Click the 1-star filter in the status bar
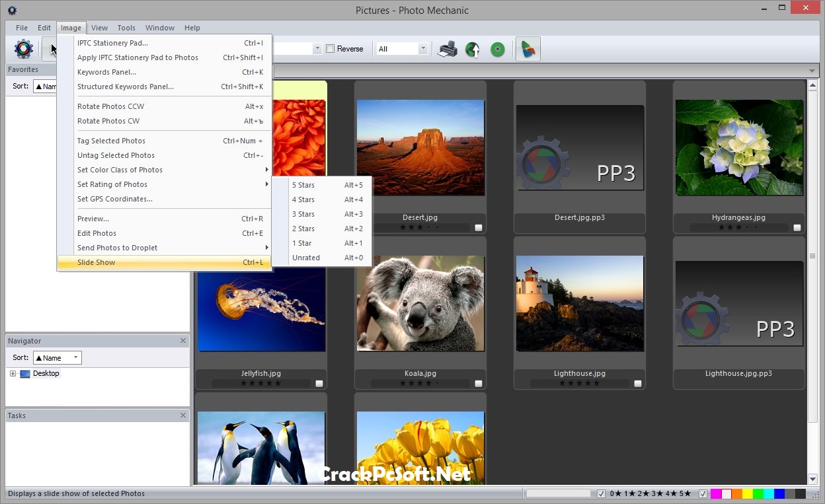 [x=629, y=493]
